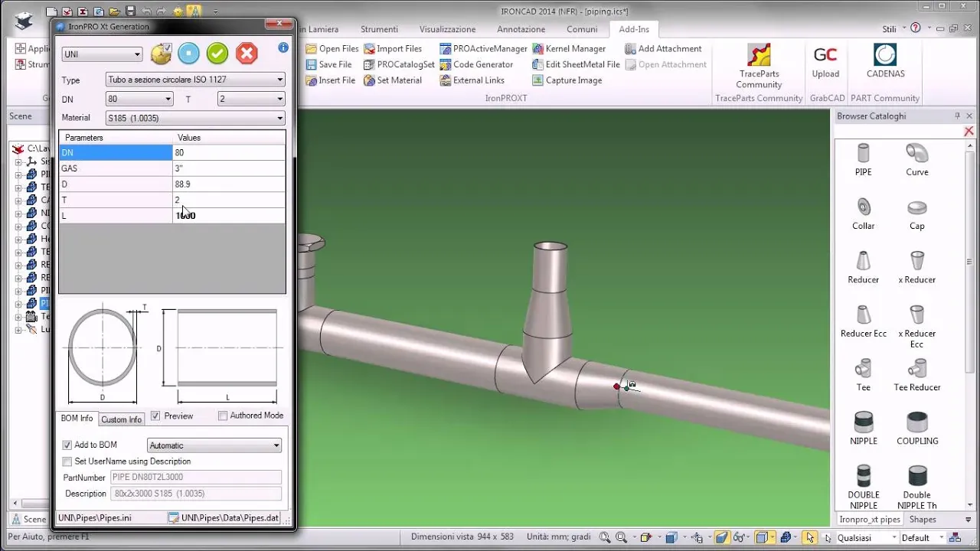Select the COUPLING catalog item
Viewport: 980px width, 551px height.
point(917,429)
